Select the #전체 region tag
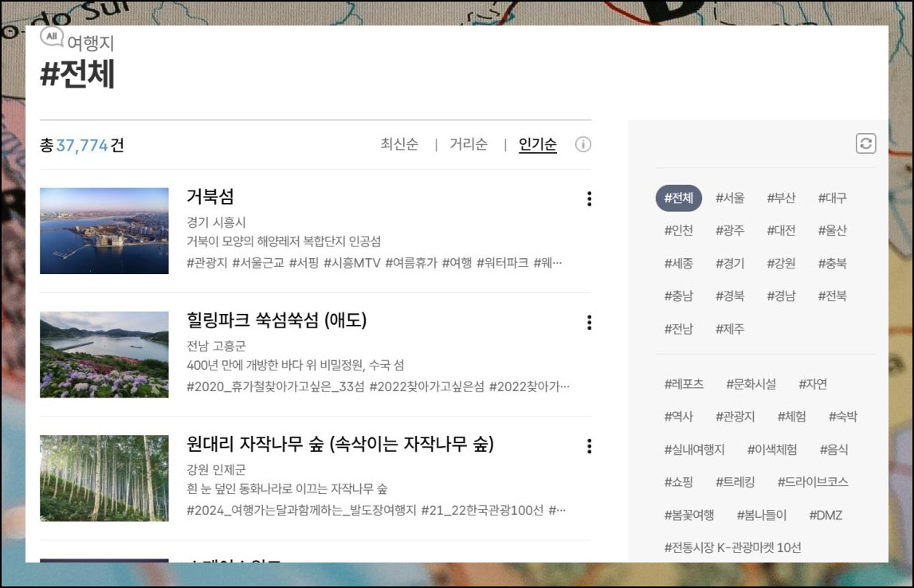 (x=678, y=198)
